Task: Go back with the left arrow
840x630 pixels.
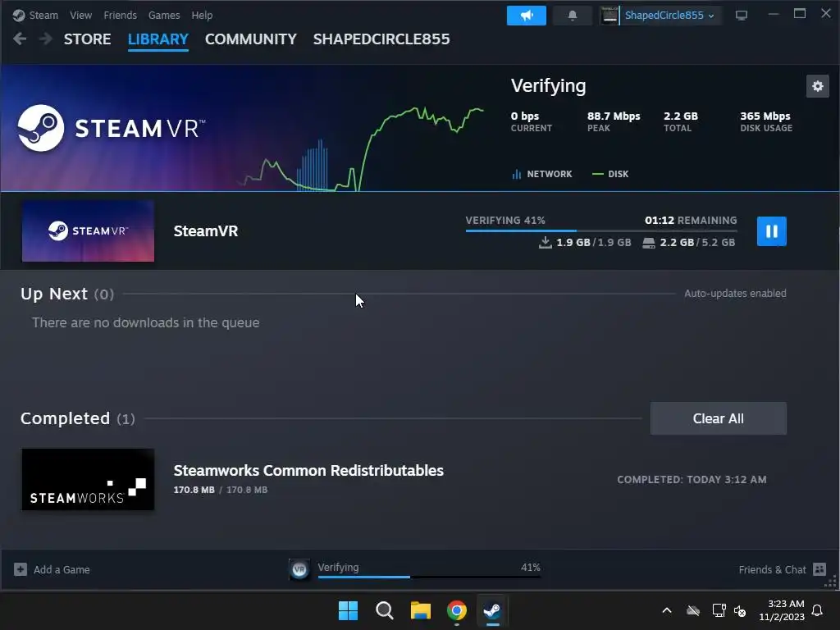Action: pyautogui.click(x=20, y=39)
